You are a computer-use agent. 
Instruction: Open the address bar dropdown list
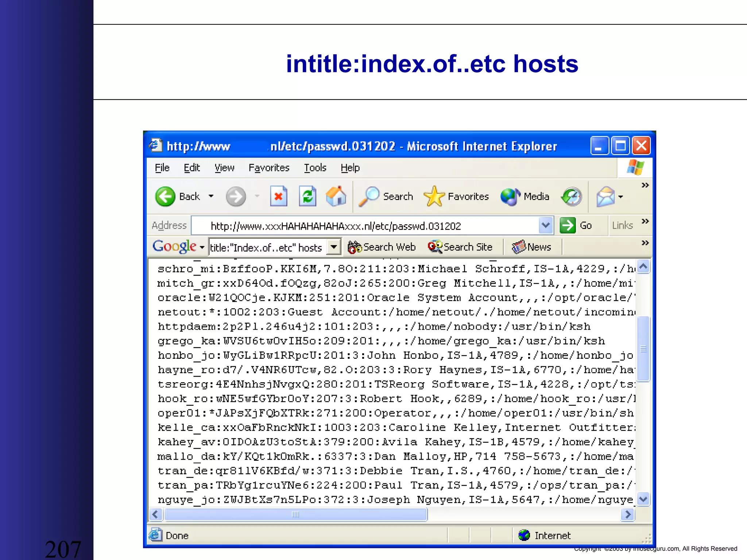[546, 225]
